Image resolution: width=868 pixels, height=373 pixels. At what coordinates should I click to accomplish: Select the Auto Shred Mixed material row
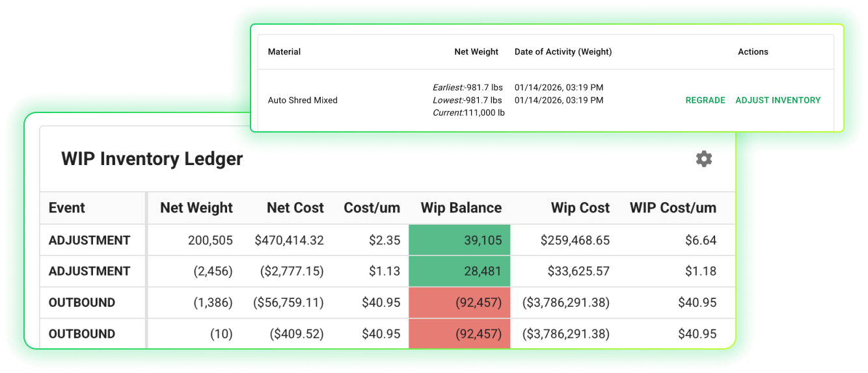click(x=303, y=101)
